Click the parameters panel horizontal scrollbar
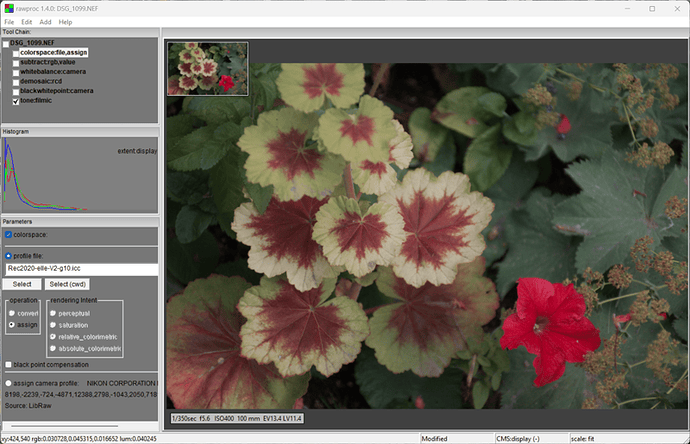Image resolution: width=690 pixels, height=444 pixels. (x=64, y=426)
